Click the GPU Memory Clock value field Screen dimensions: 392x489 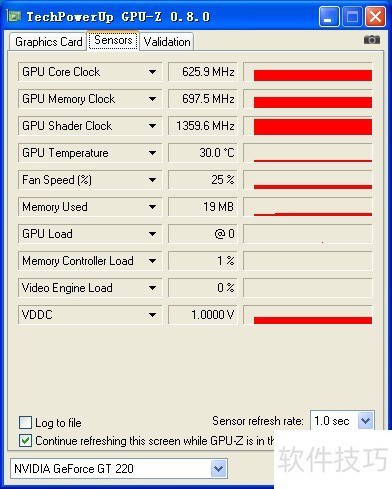203,99
